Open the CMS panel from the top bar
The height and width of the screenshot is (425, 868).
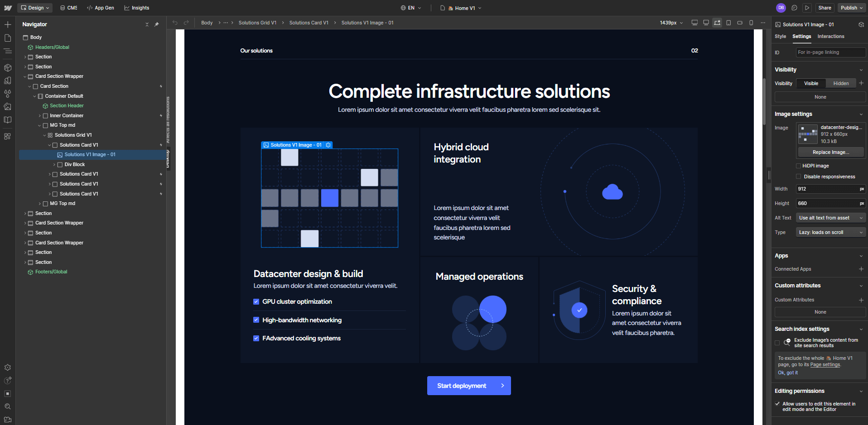69,7
